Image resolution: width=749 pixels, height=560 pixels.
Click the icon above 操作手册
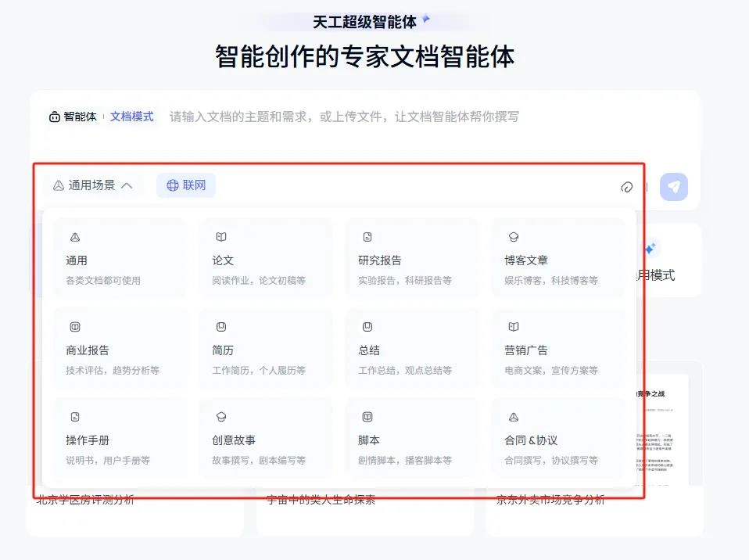(x=75, y=417)
